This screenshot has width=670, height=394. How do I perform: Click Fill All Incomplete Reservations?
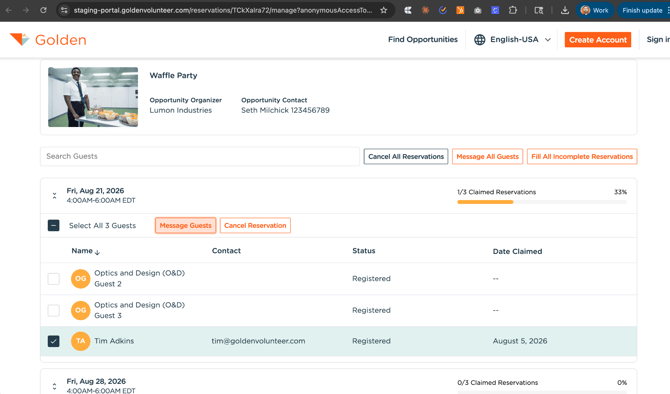(x=582, y=156)
